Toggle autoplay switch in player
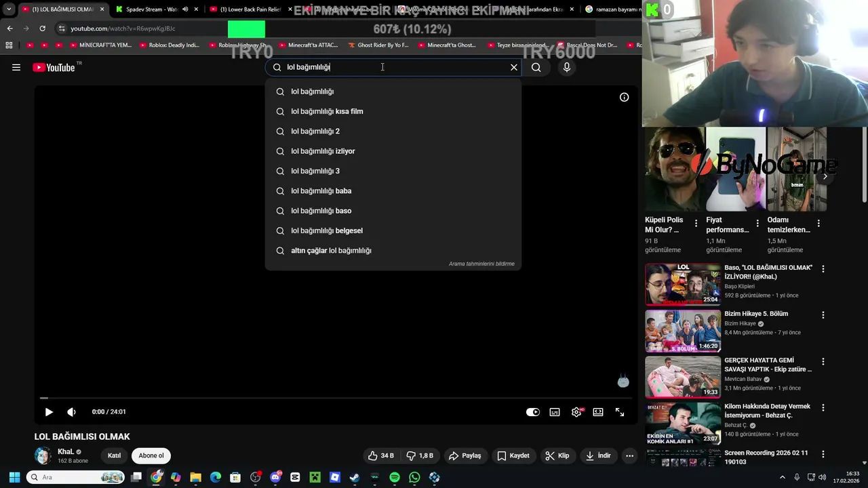 [x=533, y=412]
